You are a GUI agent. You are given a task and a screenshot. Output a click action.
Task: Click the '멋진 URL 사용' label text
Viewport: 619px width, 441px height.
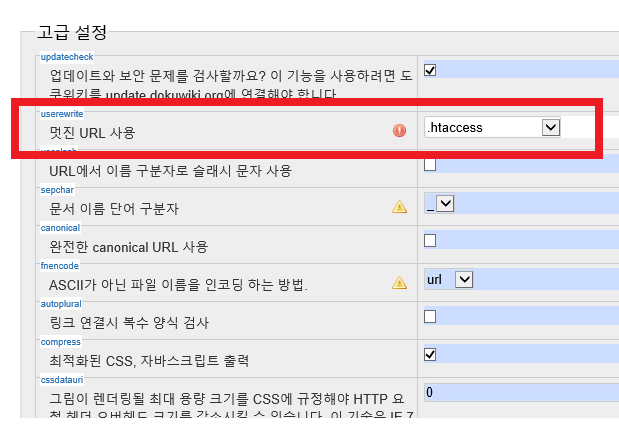(92, 133)
